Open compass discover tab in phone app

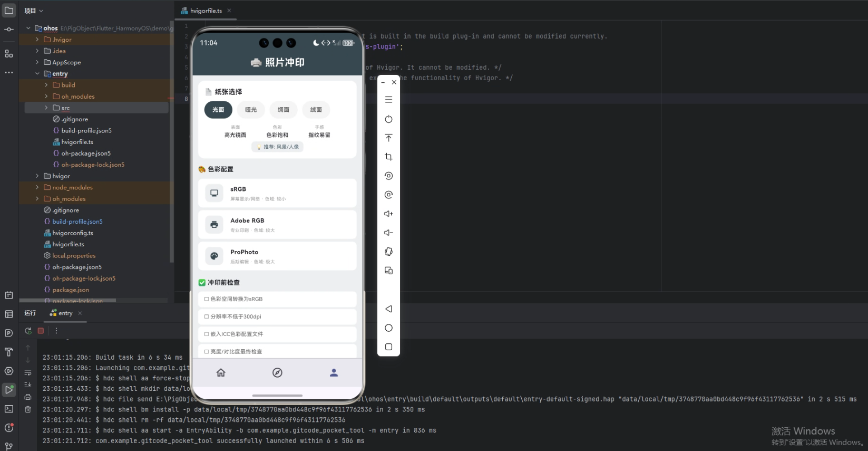click(277, 372)
